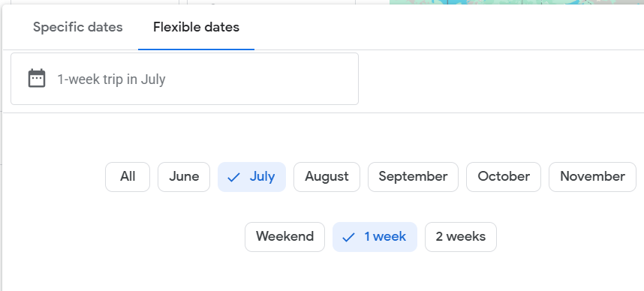Click the '1-week trip in July' summary text
This screenshot has height=291, width=644.
(x=111, y=79)
